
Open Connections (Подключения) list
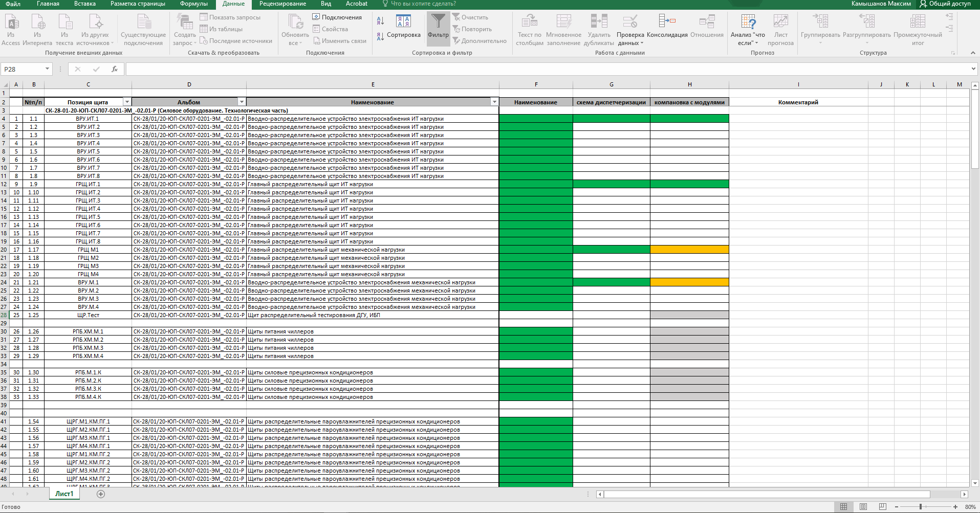coord(337,17)
